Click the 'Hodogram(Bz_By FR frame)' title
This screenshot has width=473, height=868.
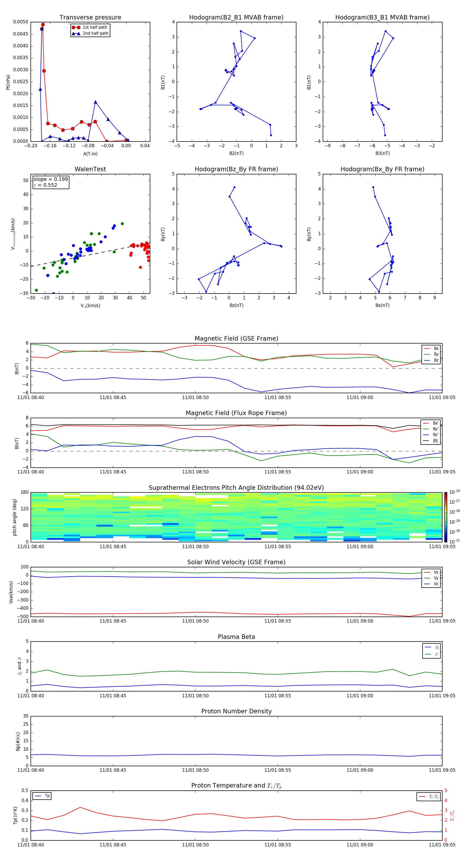click(236, 169)
